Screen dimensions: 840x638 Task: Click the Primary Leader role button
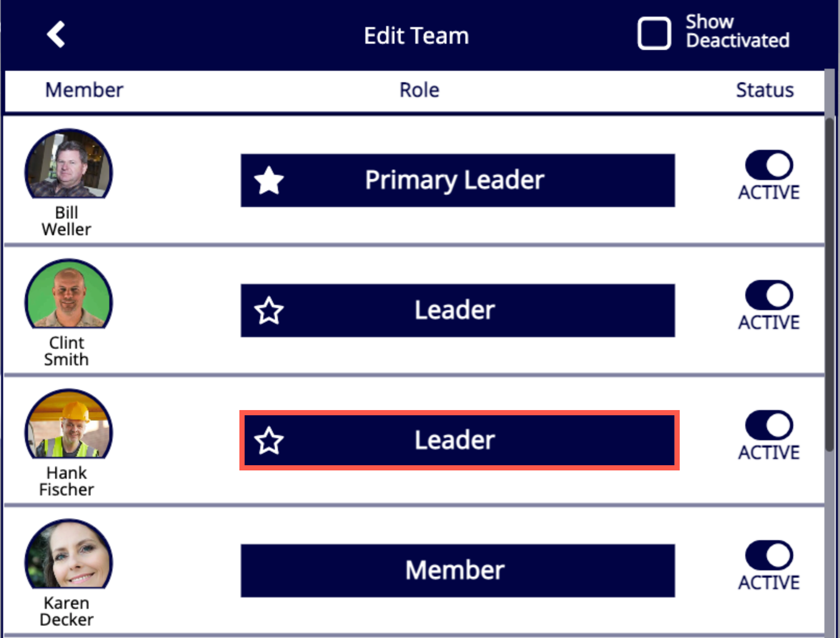pos(458,181)
